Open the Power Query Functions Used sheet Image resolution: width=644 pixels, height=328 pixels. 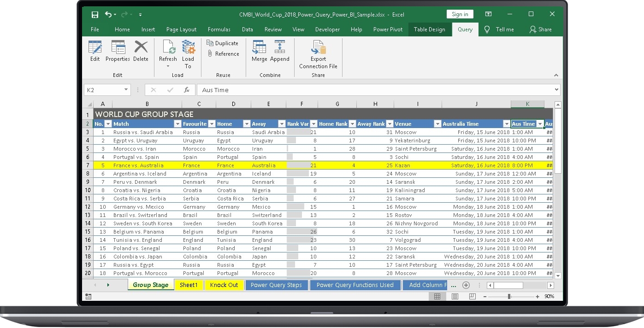[355, 285]
